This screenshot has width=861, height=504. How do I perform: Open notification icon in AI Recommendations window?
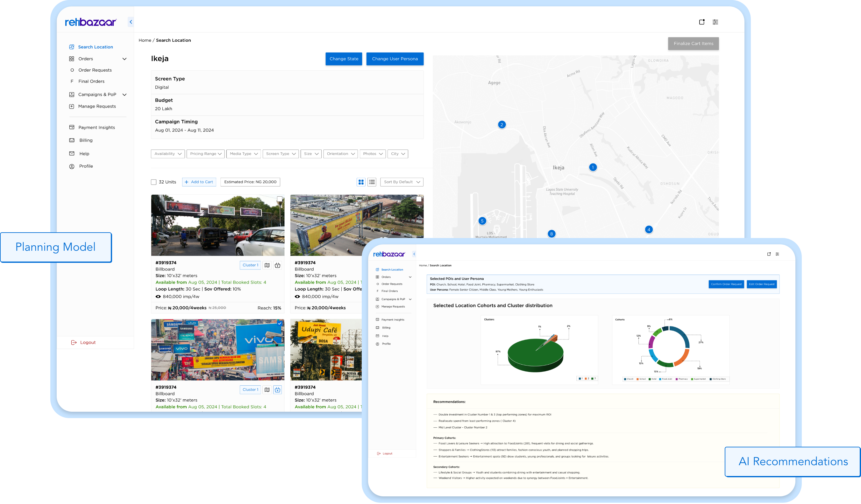point(769,254)
